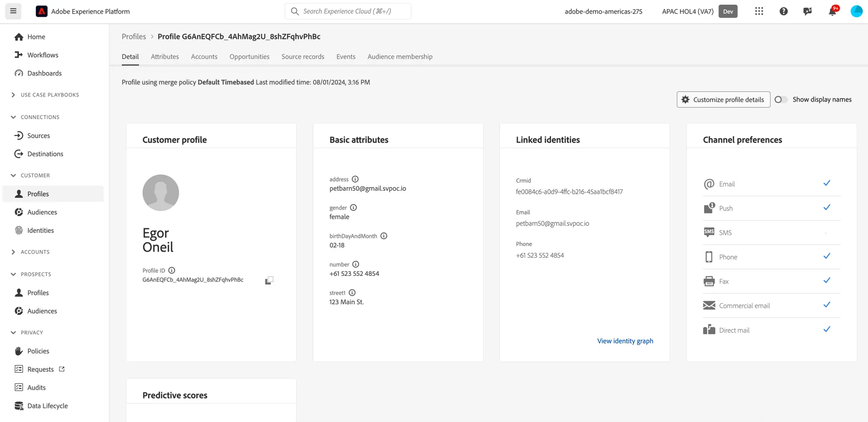Viewport: 868px width, 422px height.
Task: Open the hamburger navigation menu
Action: 13,11
